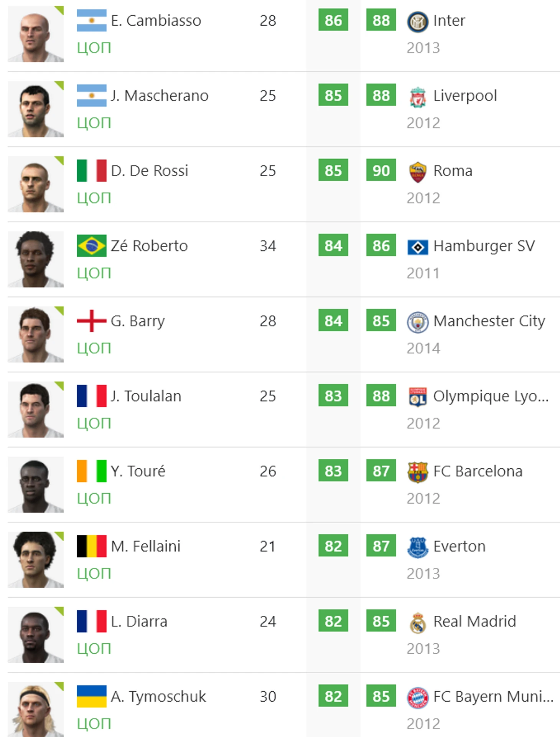The width and height of the screenshot is (560, 737).
Task: Click the Real Madrid crest icon
Action: pyautogui.click(x=417, y=623)
